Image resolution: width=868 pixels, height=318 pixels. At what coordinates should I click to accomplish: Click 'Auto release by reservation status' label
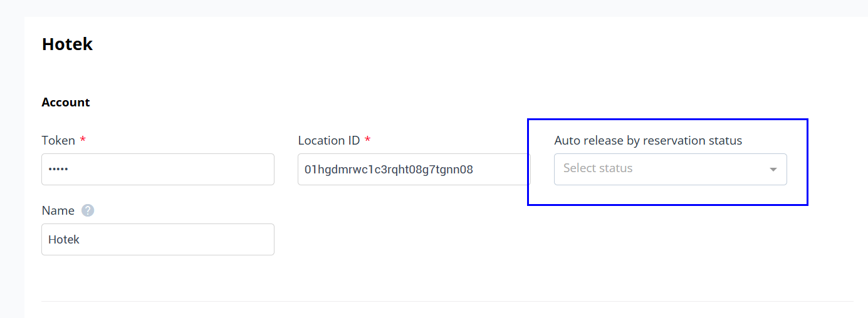pyautogui.click(x=648, y=140)
